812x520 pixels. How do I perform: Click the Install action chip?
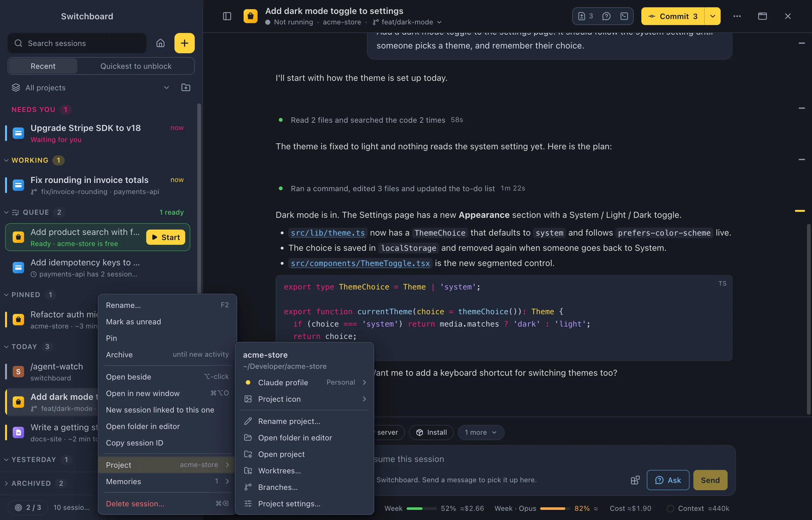[x=431, y=432]
